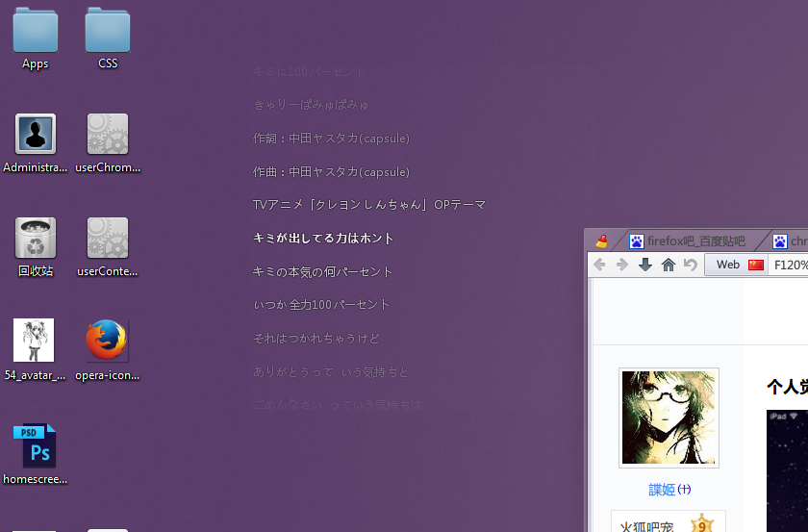Image resolution: width=808 pixels, height=532 pixels.
Task: Click the pinned broom icon tab
Action: 602,241
